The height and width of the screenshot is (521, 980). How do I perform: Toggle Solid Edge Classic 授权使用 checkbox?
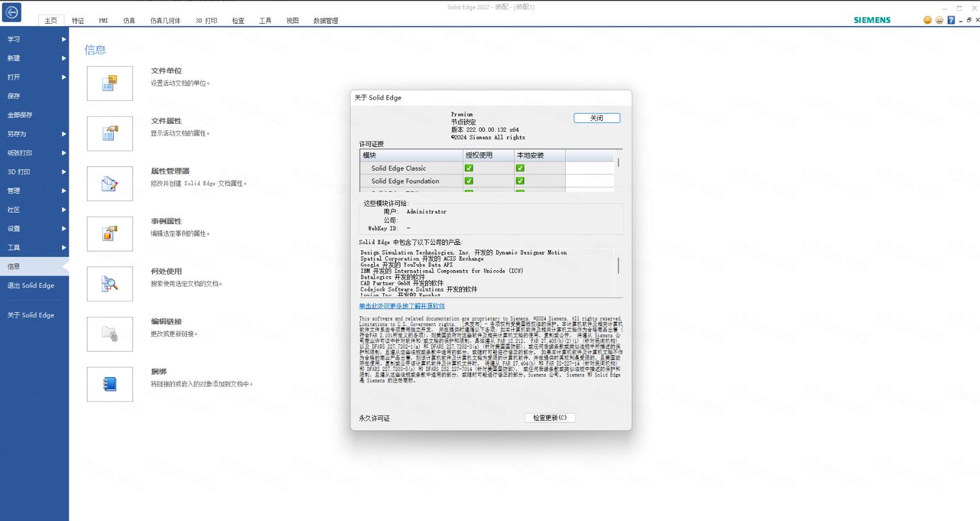tap(468, 168)
